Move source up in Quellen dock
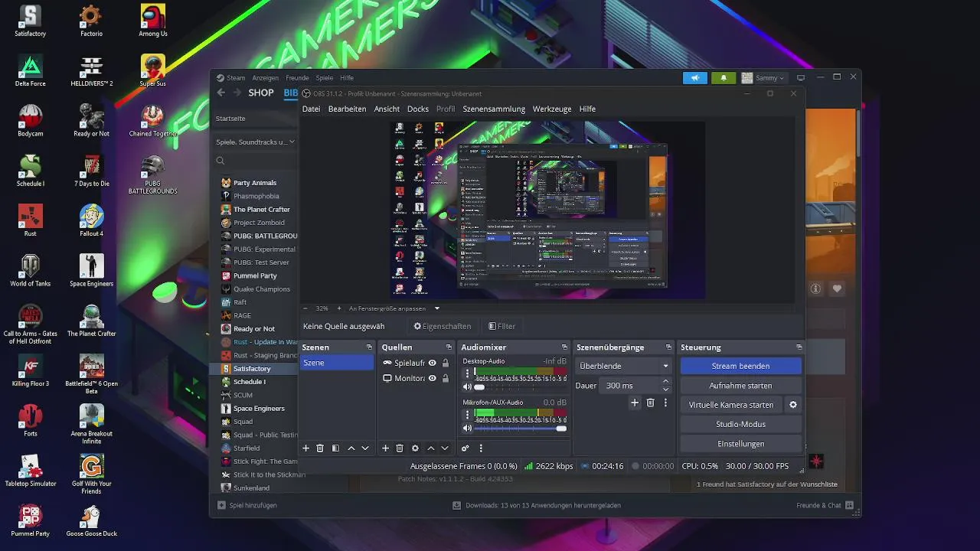This screenshot has height=551, width=980. 430,448
